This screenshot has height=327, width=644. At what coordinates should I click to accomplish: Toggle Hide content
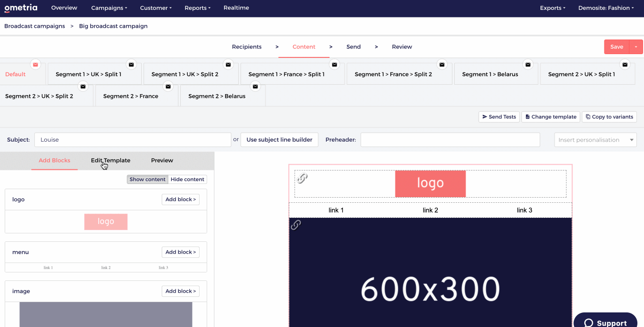pos(187,179)
